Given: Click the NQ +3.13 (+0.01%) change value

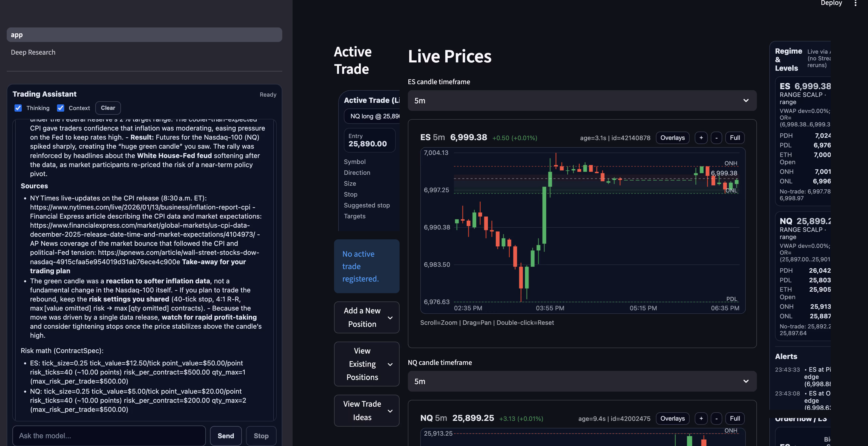Looking at the screenshot, I should pos(521,419).
